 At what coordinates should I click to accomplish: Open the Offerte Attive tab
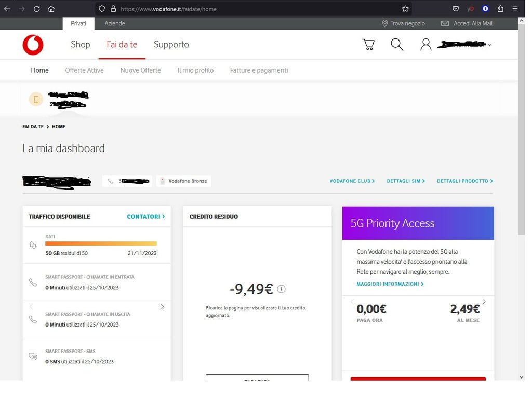[84, 70]
